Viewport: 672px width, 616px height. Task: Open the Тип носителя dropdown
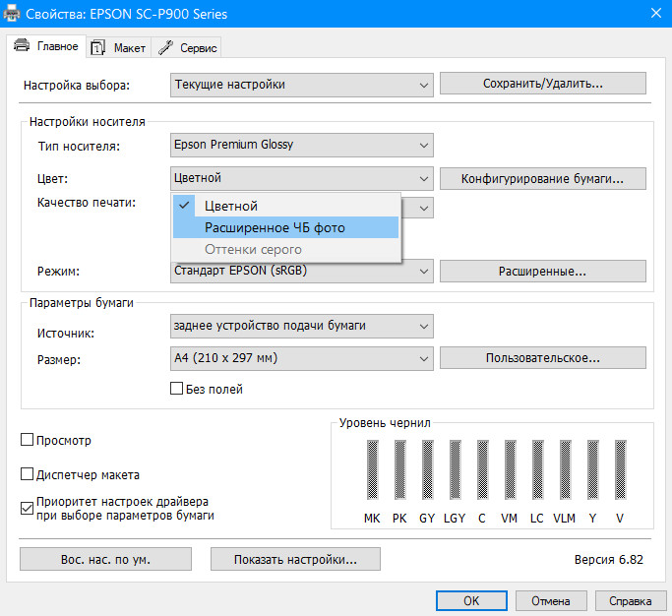coord(302,145)
